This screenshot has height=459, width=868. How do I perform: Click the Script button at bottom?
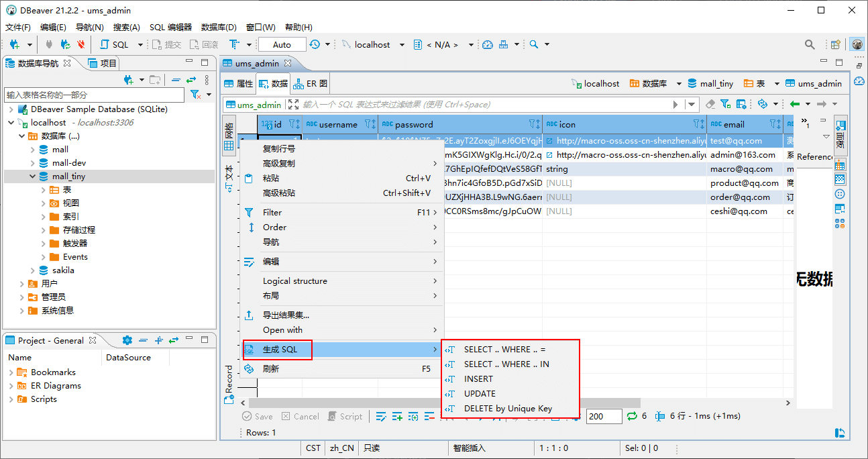(x=345, y=416)
